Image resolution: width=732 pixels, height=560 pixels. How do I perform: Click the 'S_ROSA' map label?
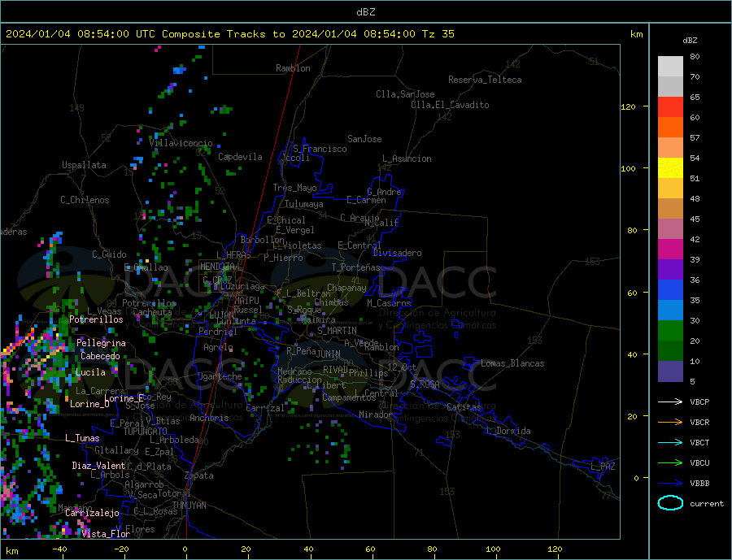[x=425, y=384]
